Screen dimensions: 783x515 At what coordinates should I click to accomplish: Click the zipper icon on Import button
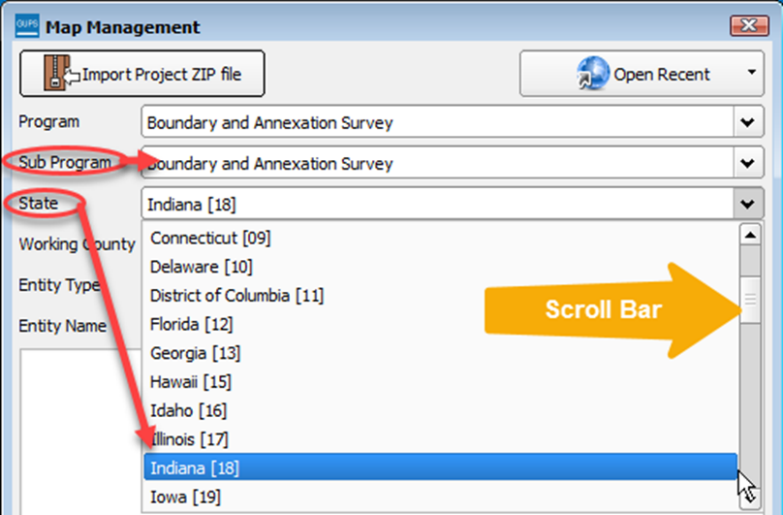tap(58, 73)
